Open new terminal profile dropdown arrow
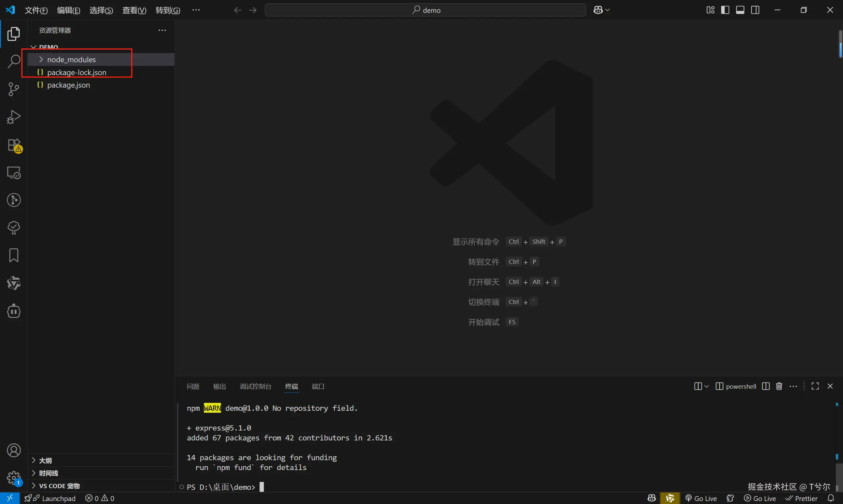The height and width of the screenshot is (504, 843). (x=707, y=386)
